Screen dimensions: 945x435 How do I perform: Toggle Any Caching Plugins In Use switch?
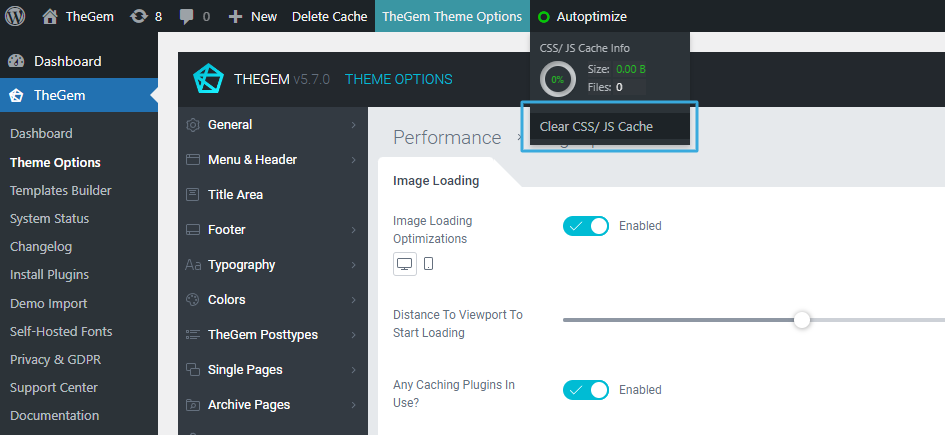tap(585, 390)
